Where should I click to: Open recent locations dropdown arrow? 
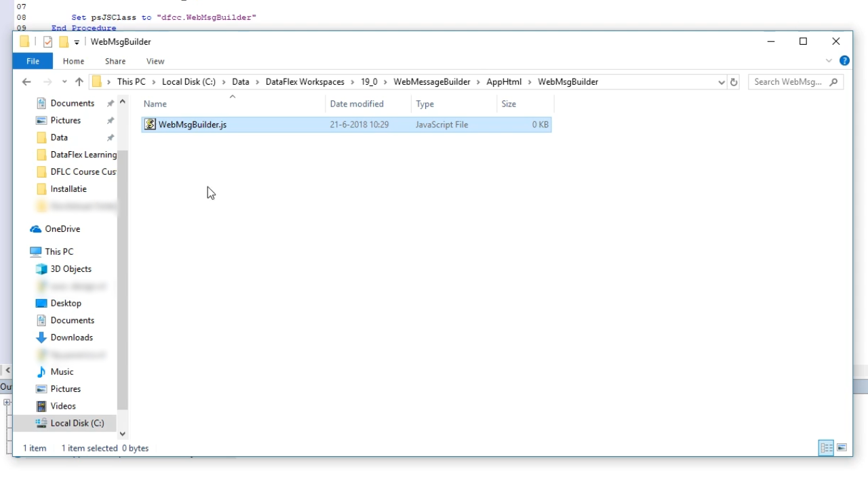(x=64, y=82)
